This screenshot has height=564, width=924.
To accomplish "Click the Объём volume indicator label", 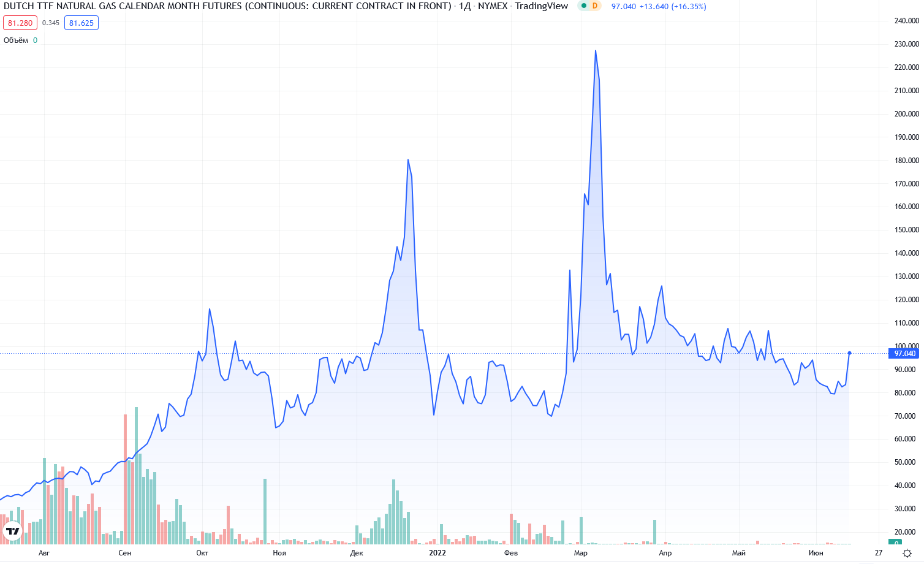I will tap(16, 40).
